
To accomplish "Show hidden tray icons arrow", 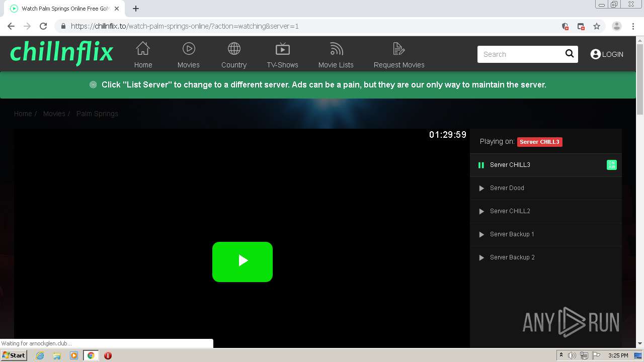I will pos(561,355).
